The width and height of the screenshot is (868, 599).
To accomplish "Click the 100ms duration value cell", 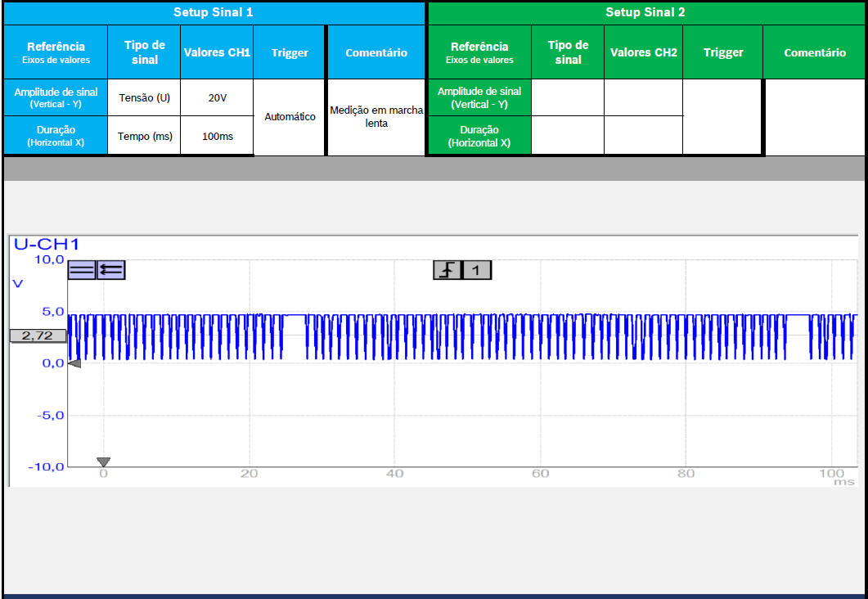I will pos(217,136).
